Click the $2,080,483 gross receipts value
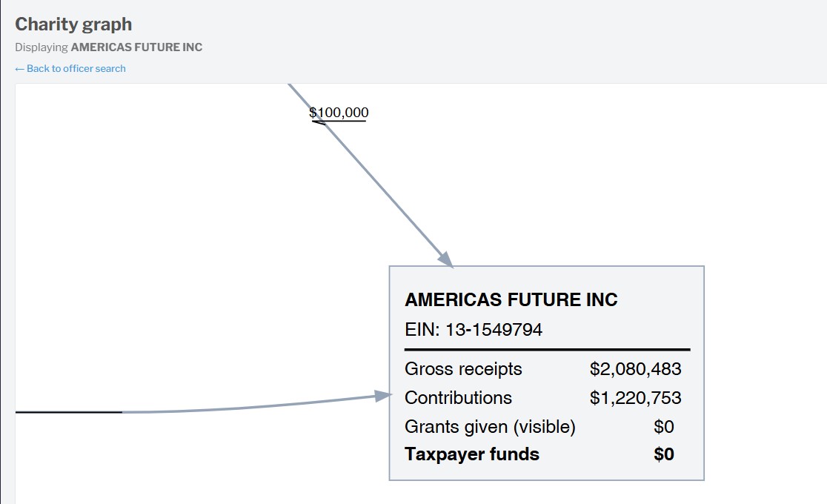 [x=635, y=369]
